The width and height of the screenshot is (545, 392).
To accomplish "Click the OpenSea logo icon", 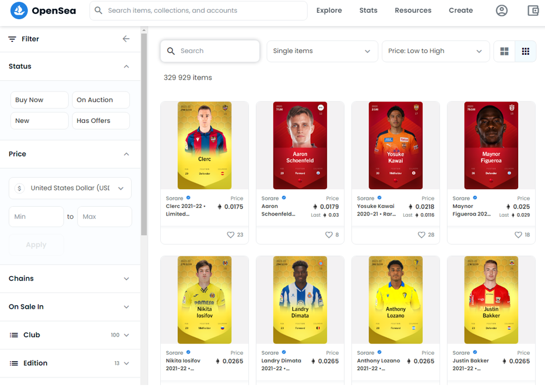I will tap(19, 10).
